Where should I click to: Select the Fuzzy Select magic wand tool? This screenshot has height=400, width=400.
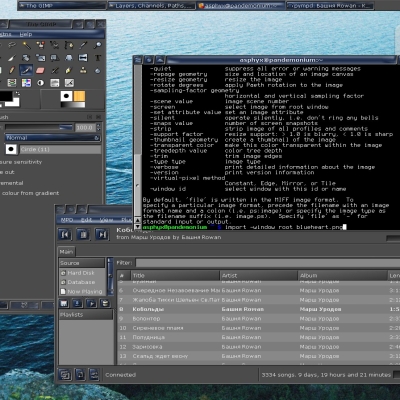click(26, 45)
